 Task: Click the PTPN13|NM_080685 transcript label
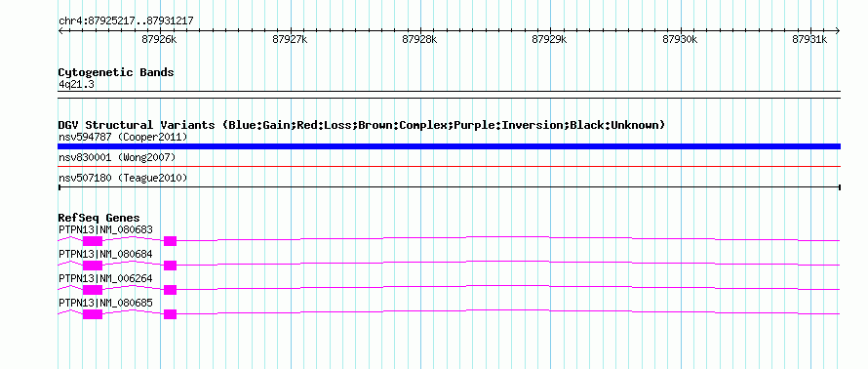pos(105,303)
